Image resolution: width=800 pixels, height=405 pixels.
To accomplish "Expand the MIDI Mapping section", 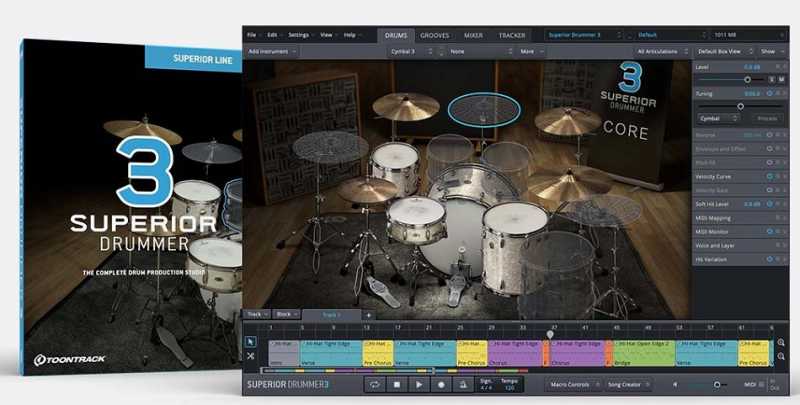I will (740, 218).
